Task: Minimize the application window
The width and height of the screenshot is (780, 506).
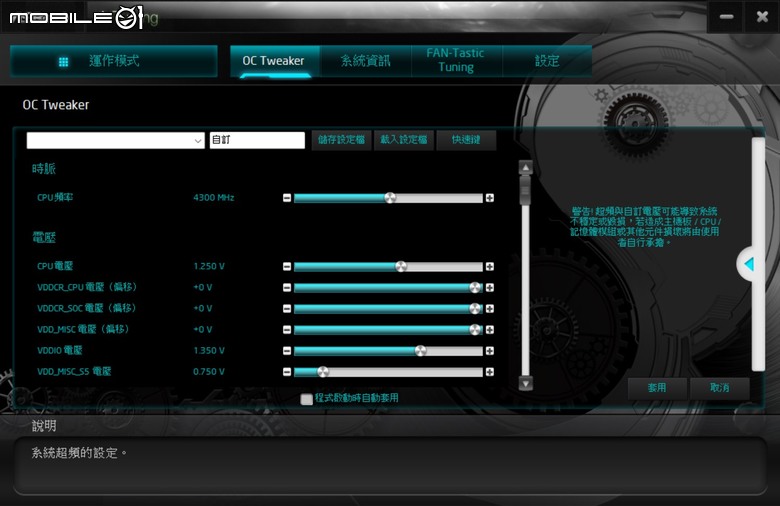Action: click(726, 17)
